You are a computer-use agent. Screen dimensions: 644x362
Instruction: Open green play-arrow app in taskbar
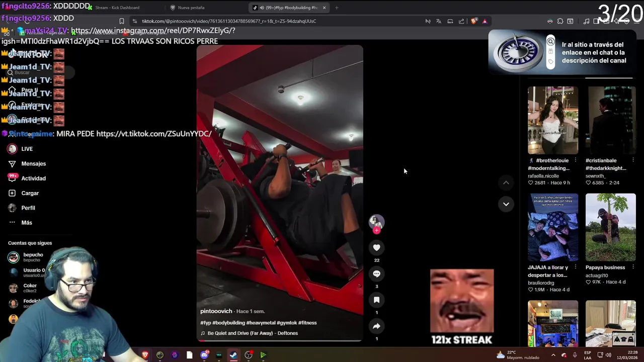click(263, 355)
